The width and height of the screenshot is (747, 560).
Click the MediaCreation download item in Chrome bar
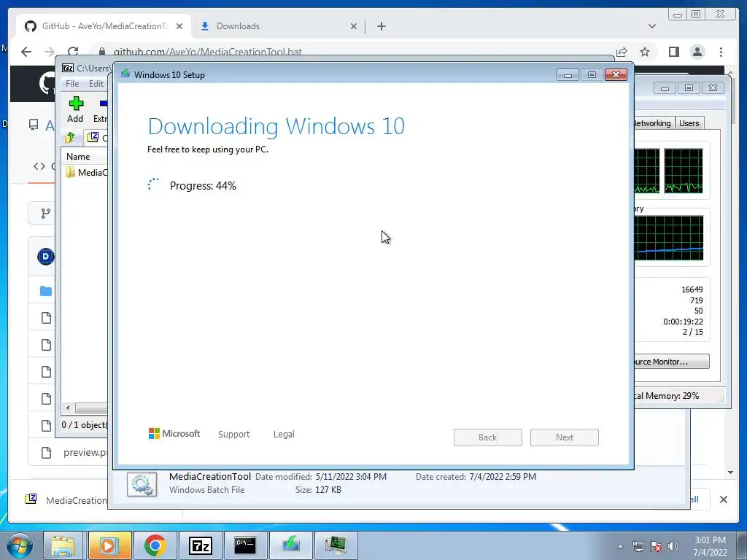(66, 499)
